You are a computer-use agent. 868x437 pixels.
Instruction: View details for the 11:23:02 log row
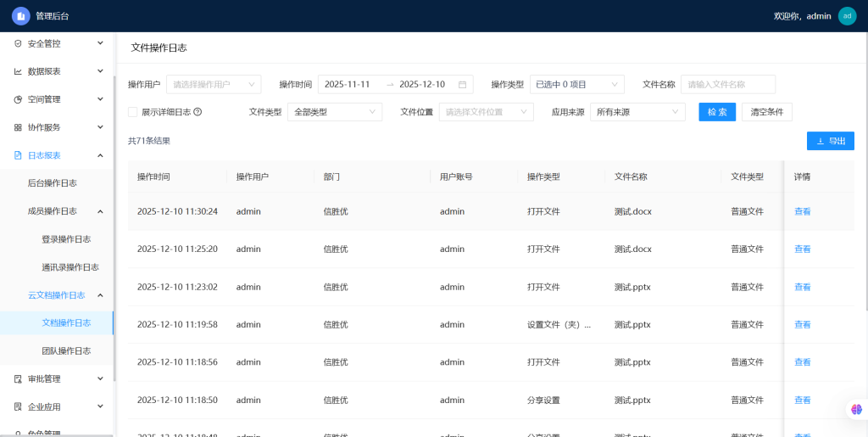point(802,287)
